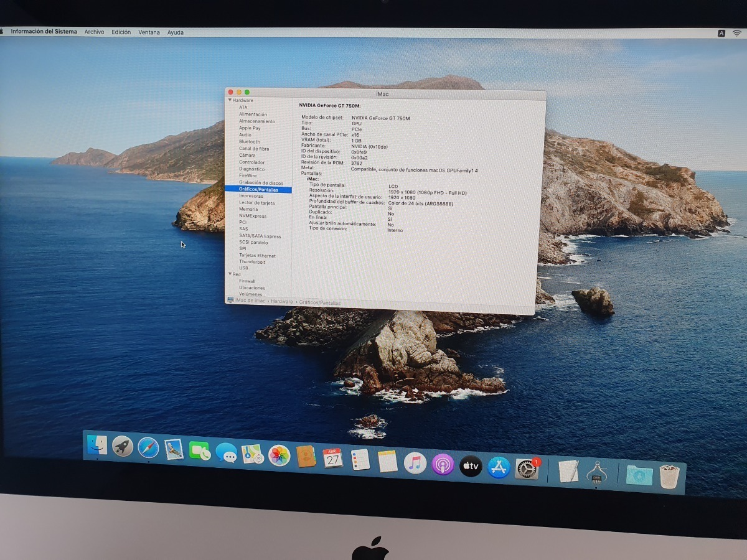This screenshot has height=560, width=747.
Task: Open the Información del Sistema menu
Action: 44,32
